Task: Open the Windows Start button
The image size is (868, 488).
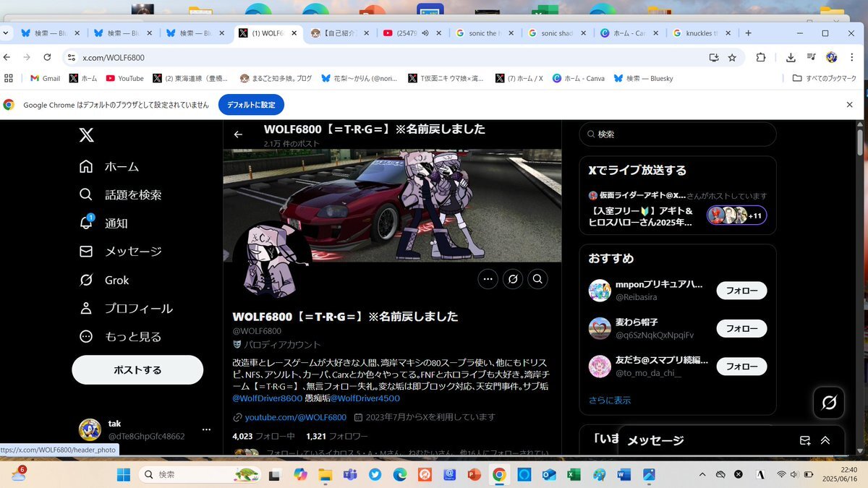Action: point(123,474)
